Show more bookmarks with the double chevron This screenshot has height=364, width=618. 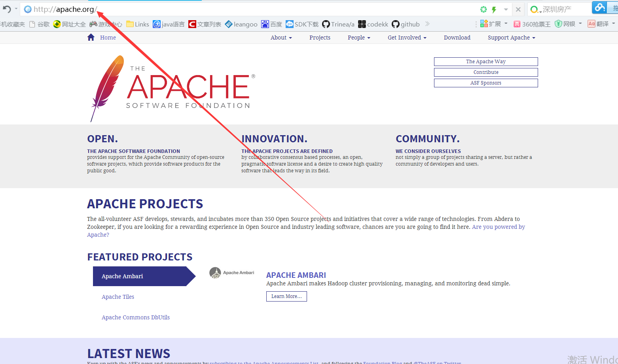click(427, 24)
